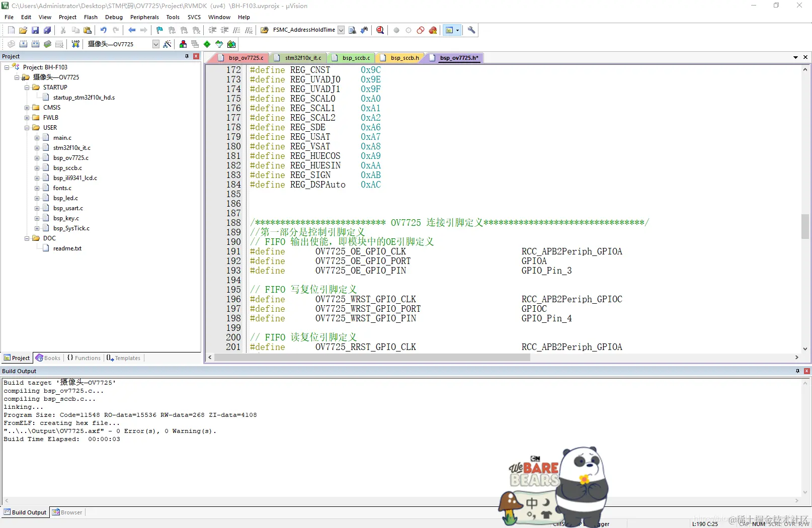Screen dimensions: 812x528
Task: Create a new file with the toolbar icon
Action: 11,30
